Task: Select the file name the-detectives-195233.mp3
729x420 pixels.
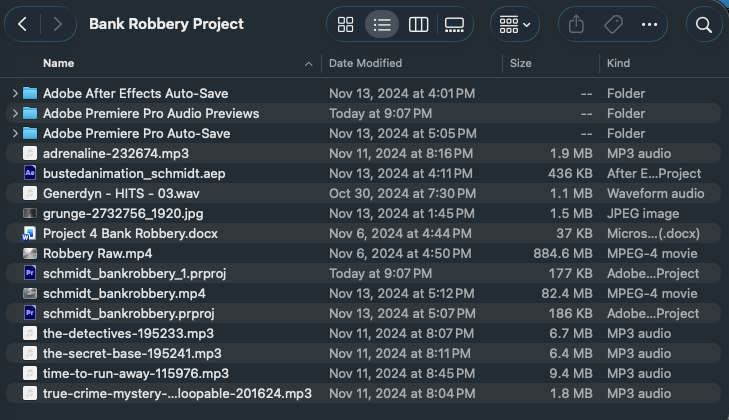Action: [128, 333]
